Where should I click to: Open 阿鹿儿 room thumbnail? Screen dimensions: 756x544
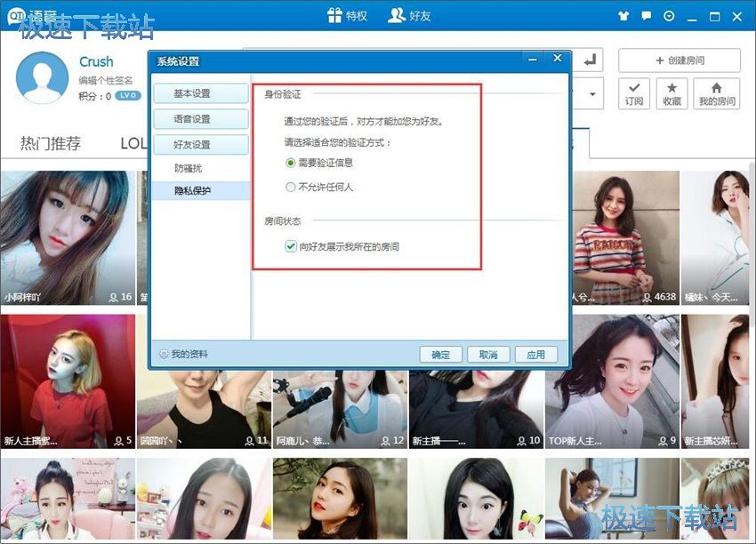pyautogui.click(x=340, y=410)
